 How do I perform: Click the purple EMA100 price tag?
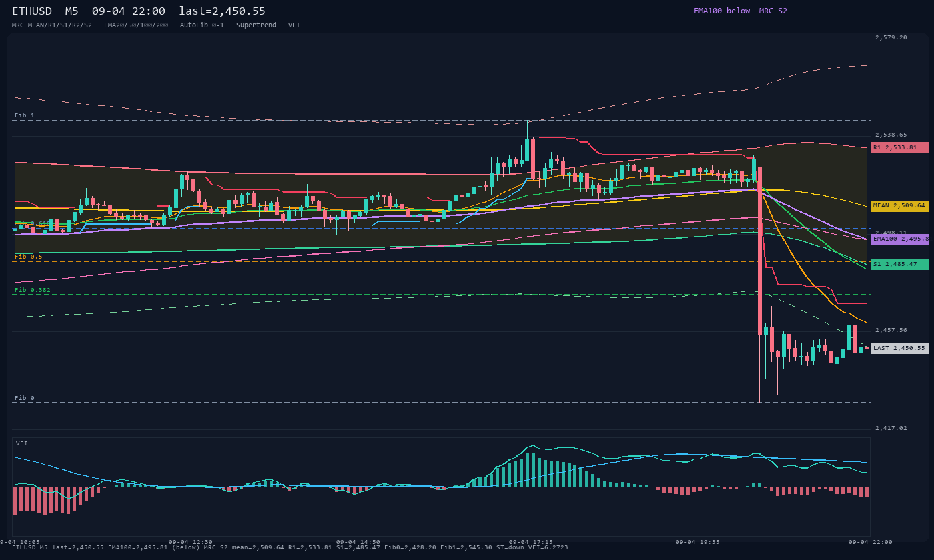(x=900, y=239)
